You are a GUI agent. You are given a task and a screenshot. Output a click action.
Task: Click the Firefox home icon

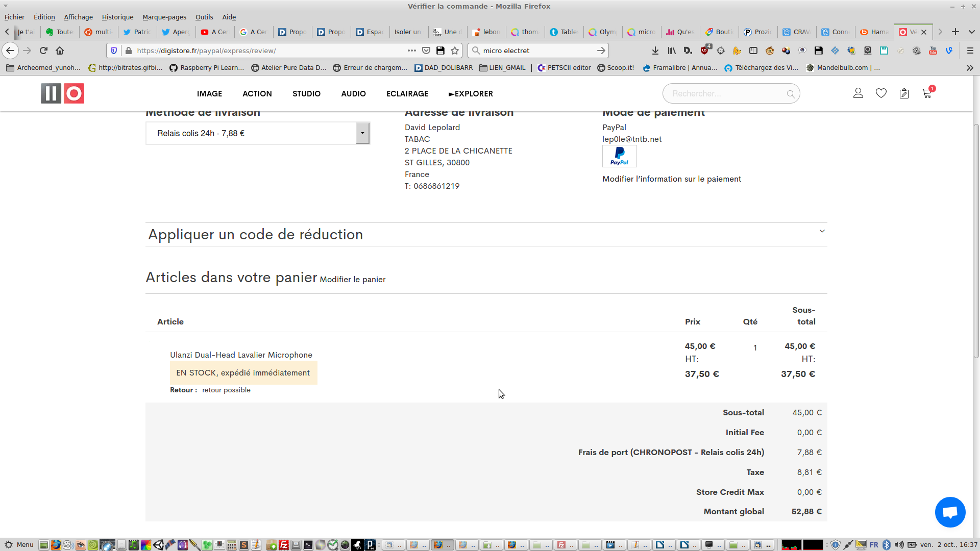coord(60,51)
